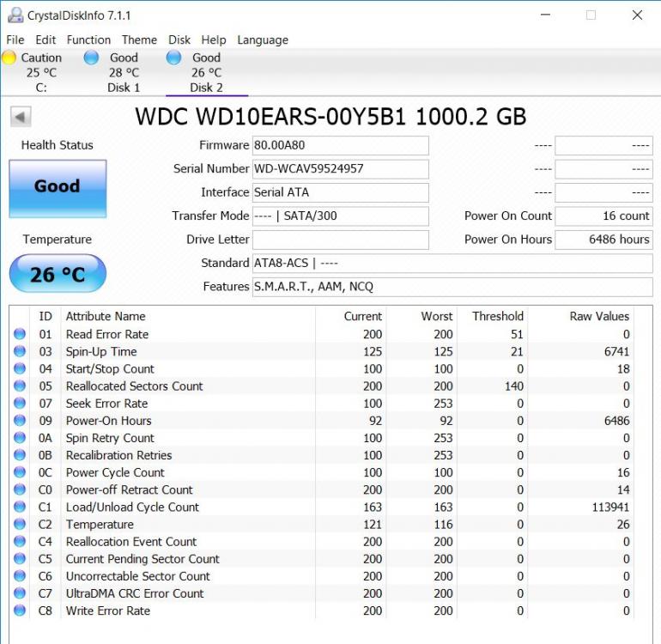Click the blue status icon for Disk 1
Screen dimensions: 661x644
click(91, 58)
